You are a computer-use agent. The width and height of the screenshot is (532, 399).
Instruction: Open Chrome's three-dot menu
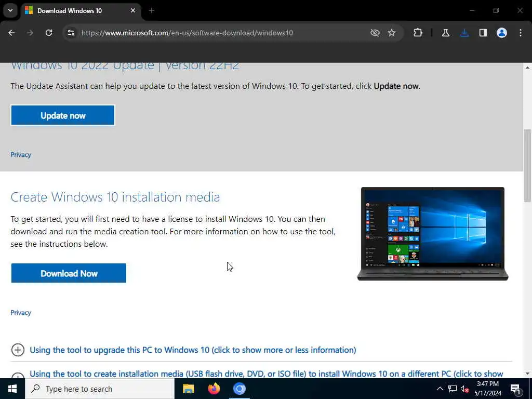point(520,33)
